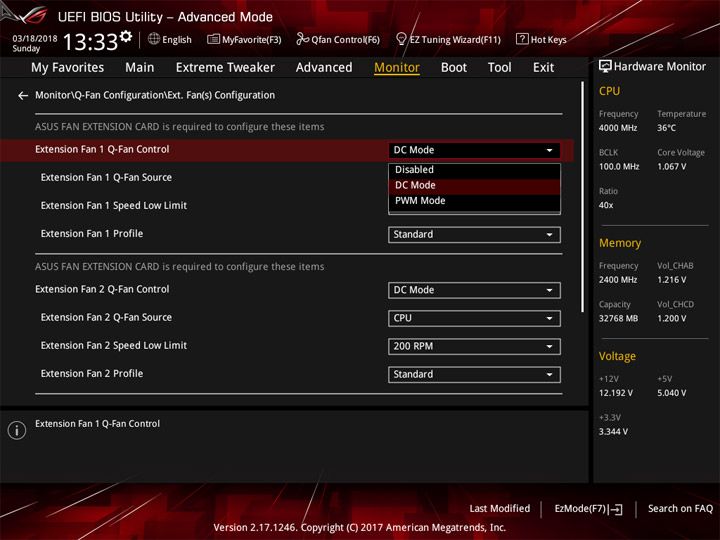The image size is (720, 540).
Task: Click the Extension Fan 1 Q-Fan Control label
Action: (x=102, y=150)
